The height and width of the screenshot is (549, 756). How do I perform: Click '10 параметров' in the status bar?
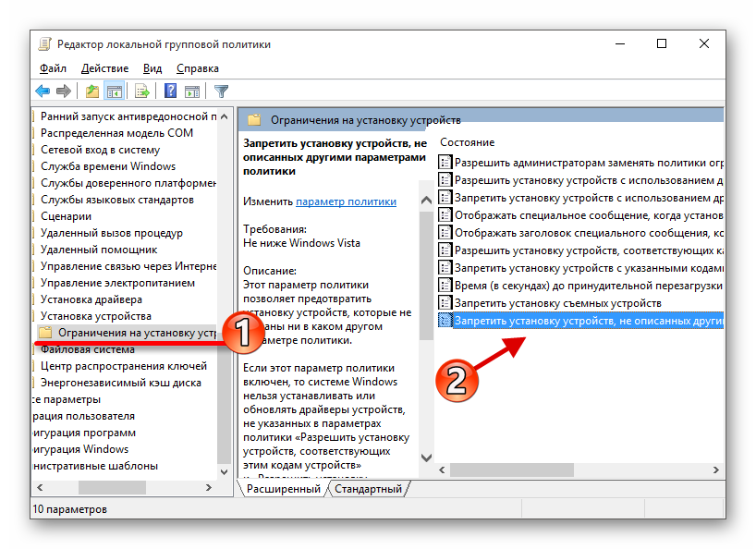coord(70,509)
